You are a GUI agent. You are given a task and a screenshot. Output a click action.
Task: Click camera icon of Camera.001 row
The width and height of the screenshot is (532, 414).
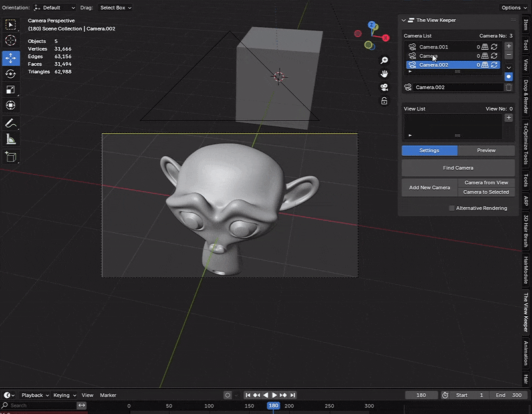412,47
